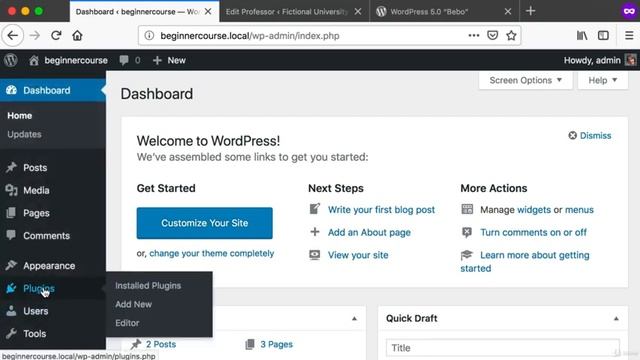
Task: Close the Edit Professor browser tab
Action: (x=358, y=11)
